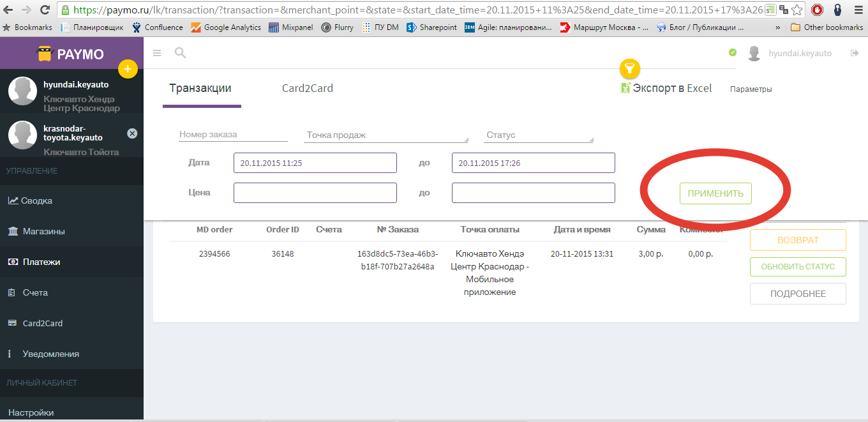
Task: Click the ПОДРОБНЕЕ button
Action: 798,294
